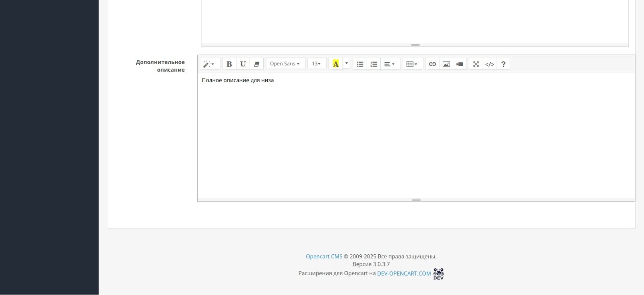The height and width of the screenshot is (295, 644).
Task: Click the upper editor resize handle
Action: pos(415,45)
